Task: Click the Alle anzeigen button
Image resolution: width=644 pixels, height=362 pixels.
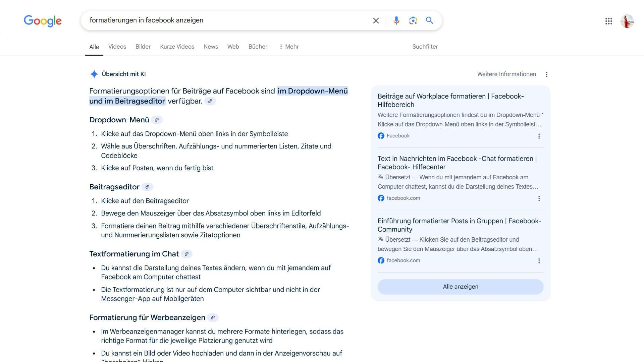Action: [x=460, y=287]
